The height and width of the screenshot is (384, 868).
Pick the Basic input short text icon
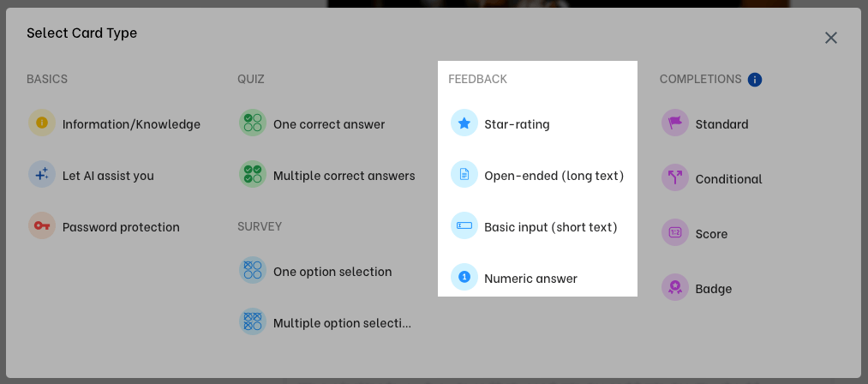[x=464, y=226]
